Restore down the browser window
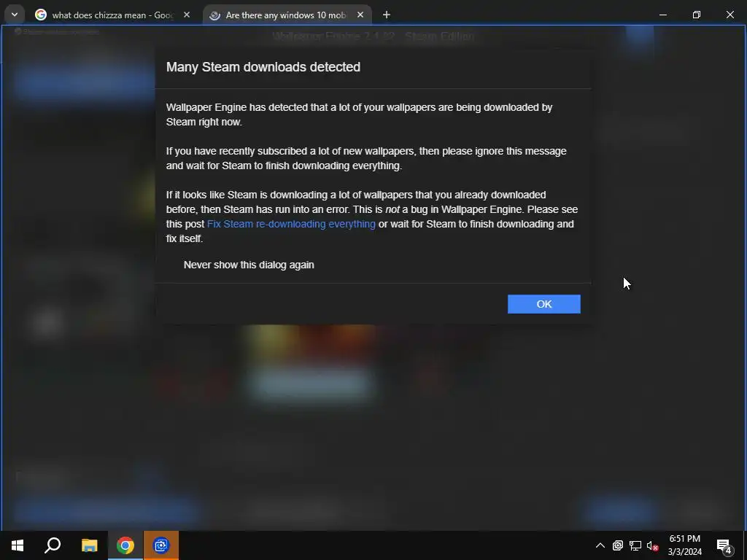 (x=697, y=15)
